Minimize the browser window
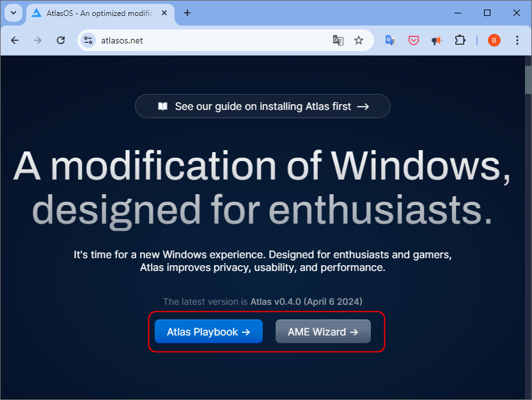532x400 pixels. [x=458, y=13]
